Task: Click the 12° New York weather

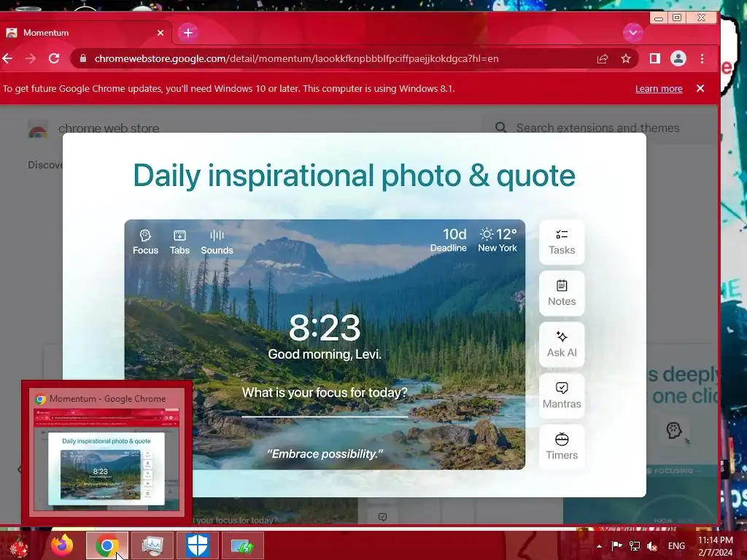Action: click(498, 240)
